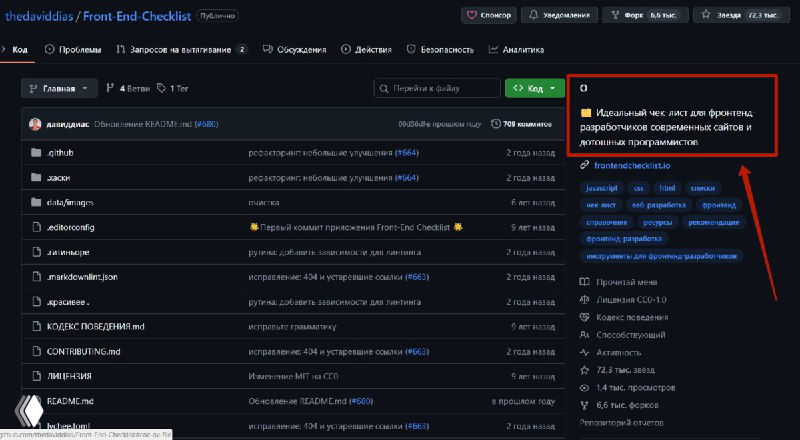Viewport: 800px width, 440px height.
Task: Click the давиддиас author name
Action: [x=68, y=124]
